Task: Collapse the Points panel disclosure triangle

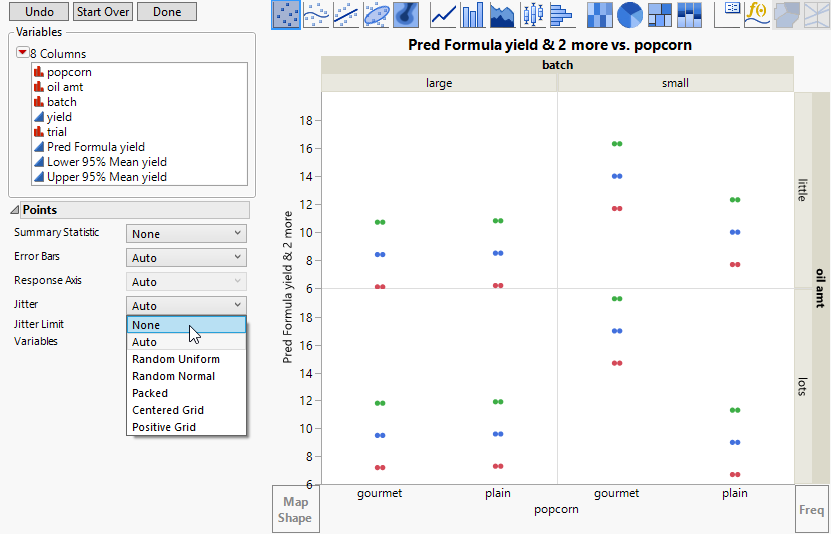Action: 16,210
